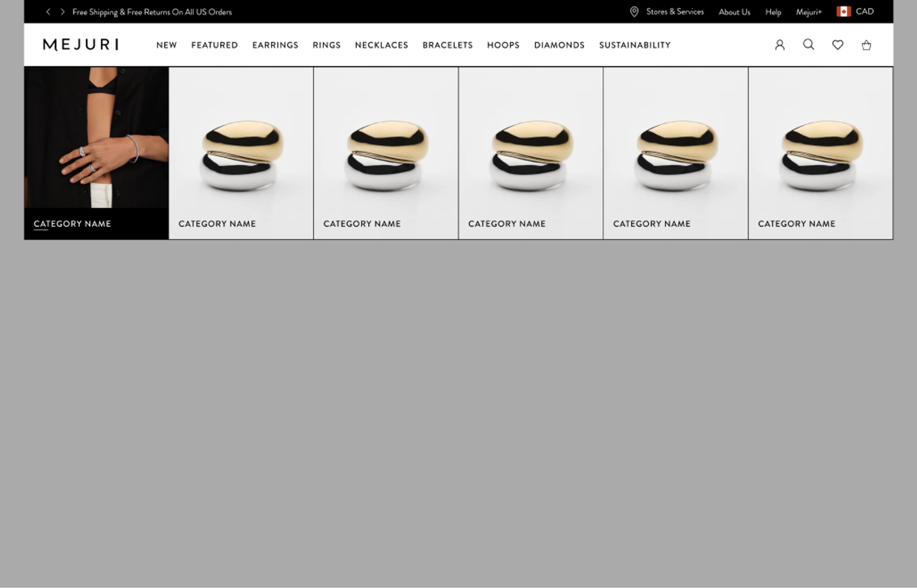Click the About Us link

735,12
